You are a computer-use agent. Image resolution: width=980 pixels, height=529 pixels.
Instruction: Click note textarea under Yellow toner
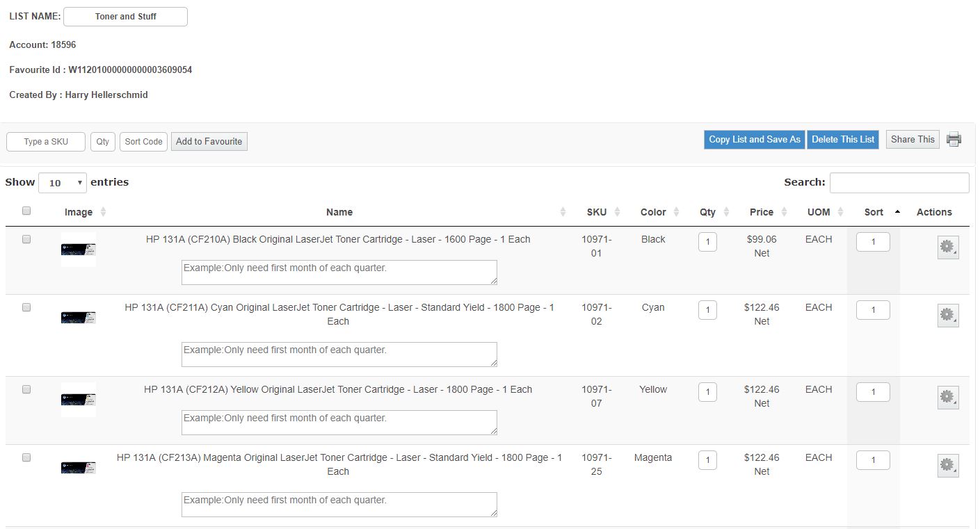coord(339,423)
